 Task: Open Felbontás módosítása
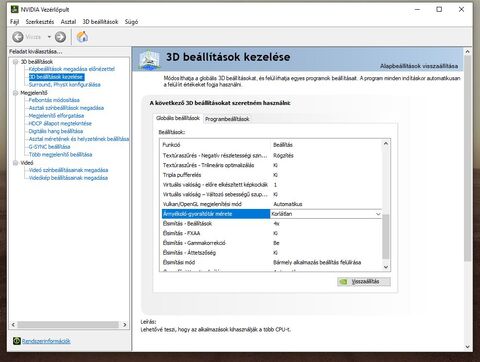click(54, 100)
